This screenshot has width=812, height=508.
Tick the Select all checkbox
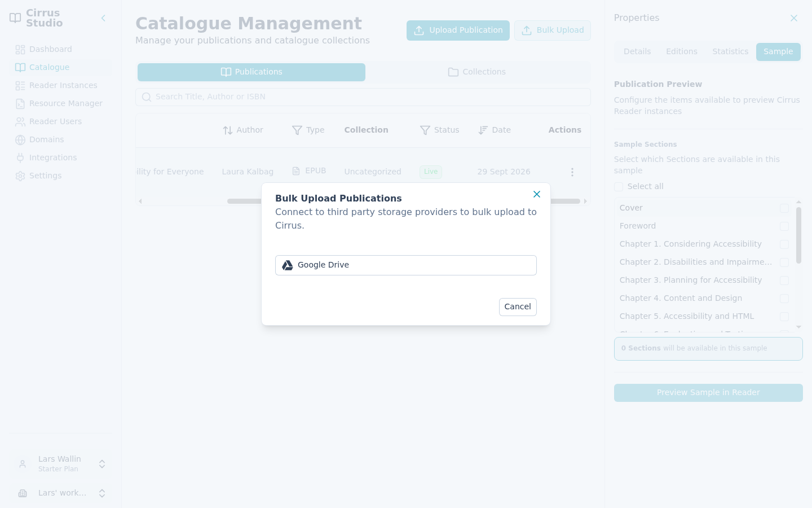619,187
